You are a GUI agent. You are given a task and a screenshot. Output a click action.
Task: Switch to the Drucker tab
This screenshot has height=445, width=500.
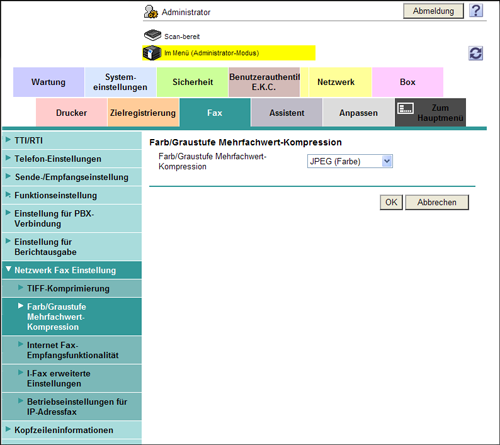(71, 113)
